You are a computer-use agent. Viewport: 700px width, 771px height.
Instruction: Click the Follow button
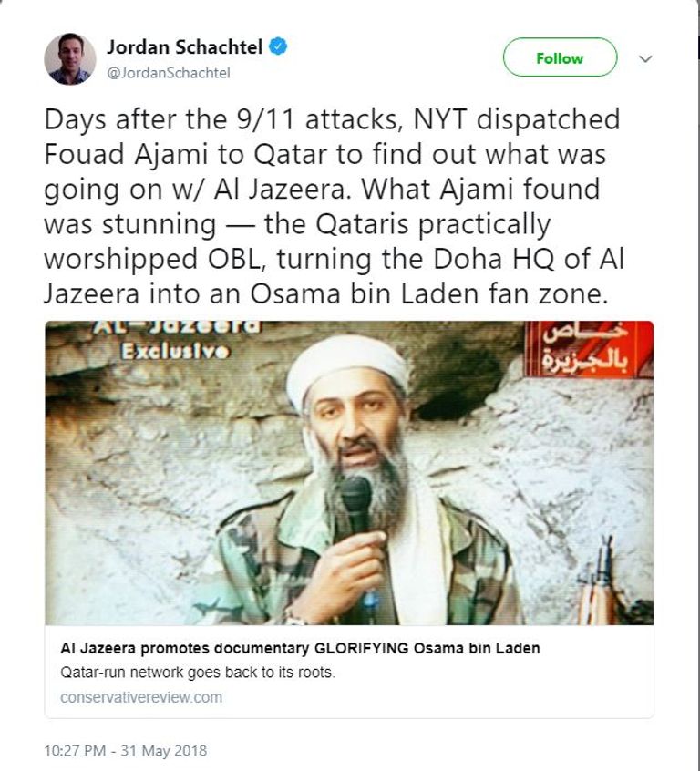point(560,57)
